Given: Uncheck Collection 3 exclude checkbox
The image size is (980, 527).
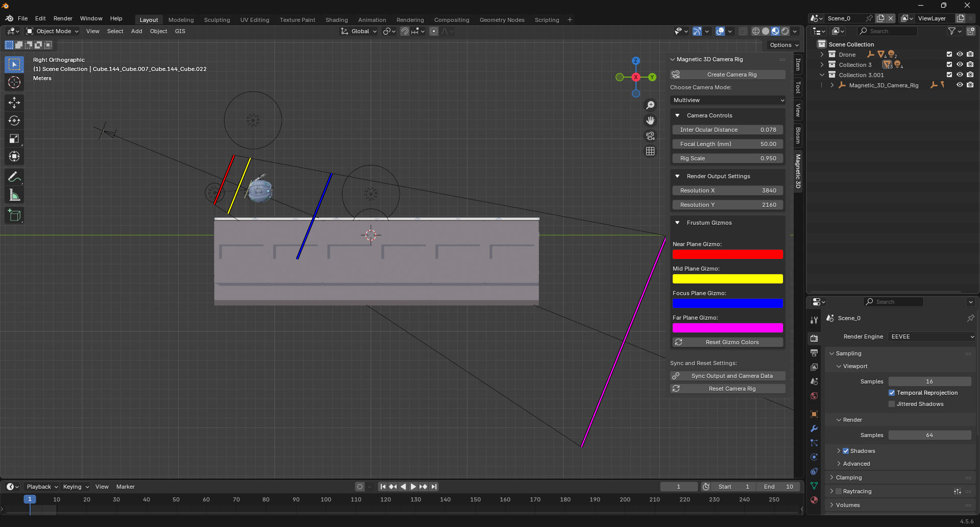Looking at the screenshot, I should pyautogui.click(x=949, y=65).
